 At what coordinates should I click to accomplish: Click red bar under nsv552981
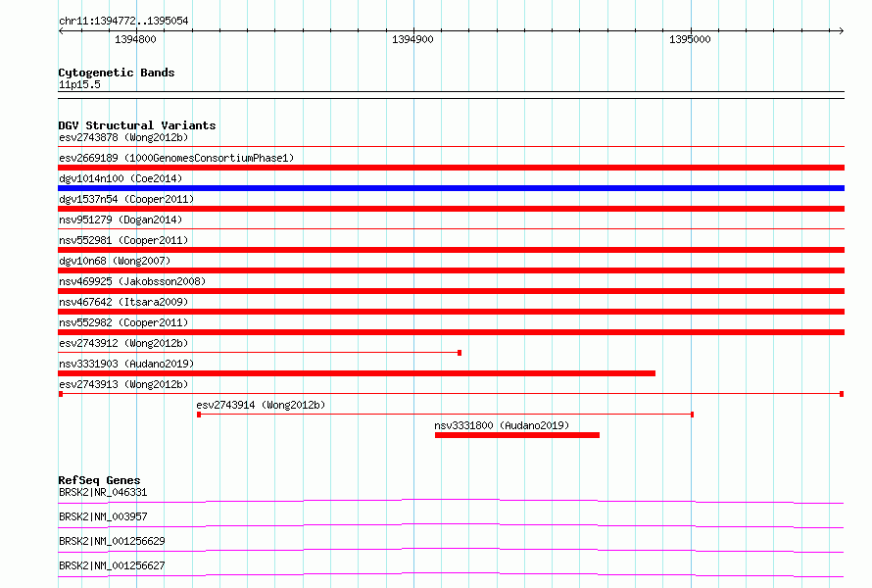(x=451, y=250)
